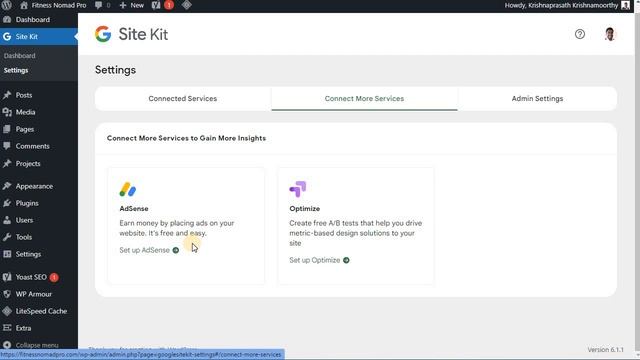Screen dimensions: 640x360
Task: Click Set up Optimize link
Action: click(319, 260)
